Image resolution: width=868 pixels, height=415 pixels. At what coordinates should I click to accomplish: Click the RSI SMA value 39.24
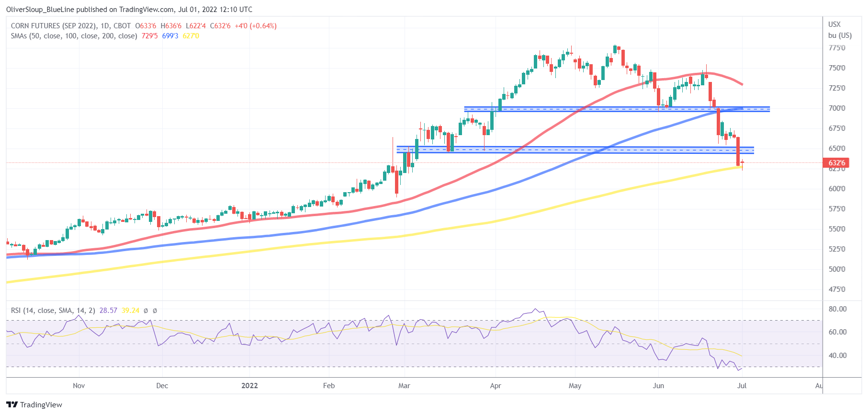(130, 311)
